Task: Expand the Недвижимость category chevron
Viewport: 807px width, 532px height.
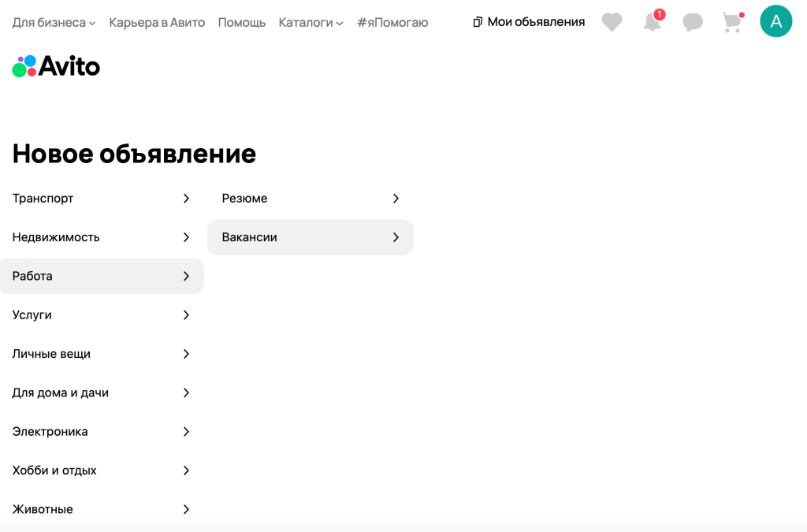Action: pyautogui.click(x=186, y=237)
